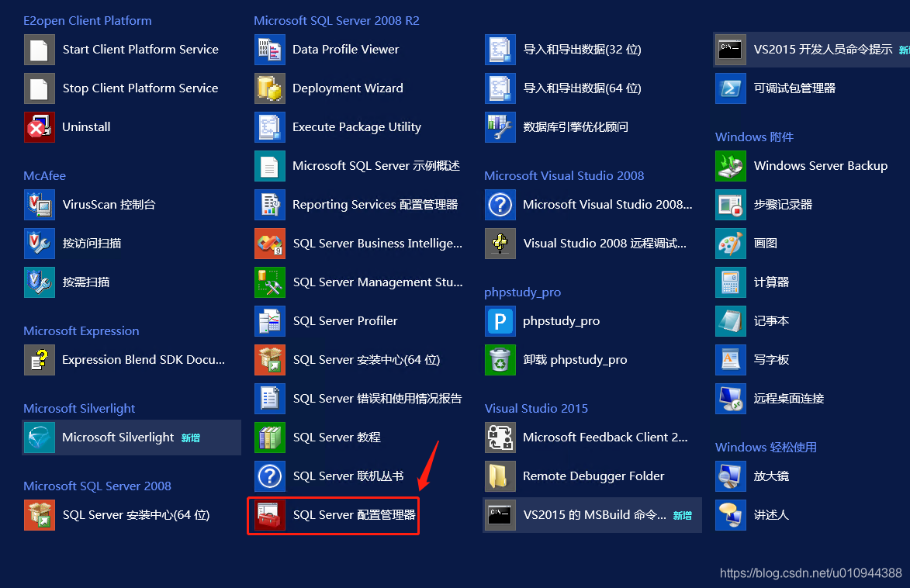Launch SQL Server 配置管理器 toolbox icon
910x588 pixels.
(270, 515)
